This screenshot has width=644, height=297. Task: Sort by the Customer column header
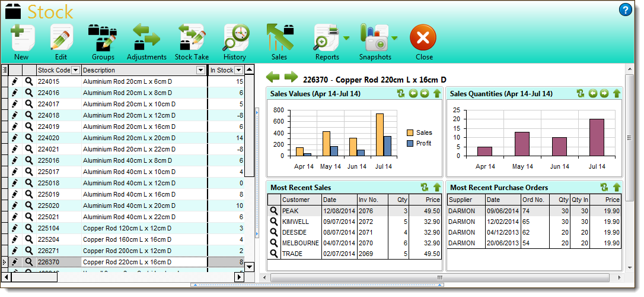coord(301,200)
